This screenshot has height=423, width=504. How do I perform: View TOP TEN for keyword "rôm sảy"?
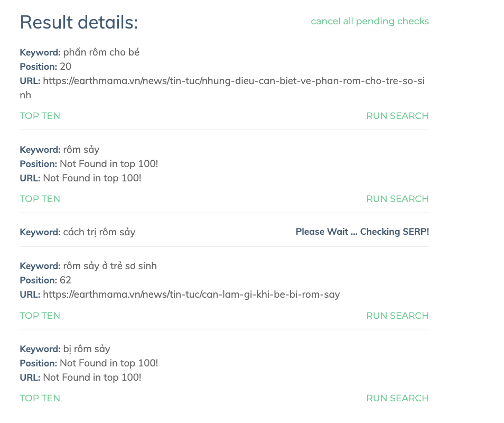[40, 199]
